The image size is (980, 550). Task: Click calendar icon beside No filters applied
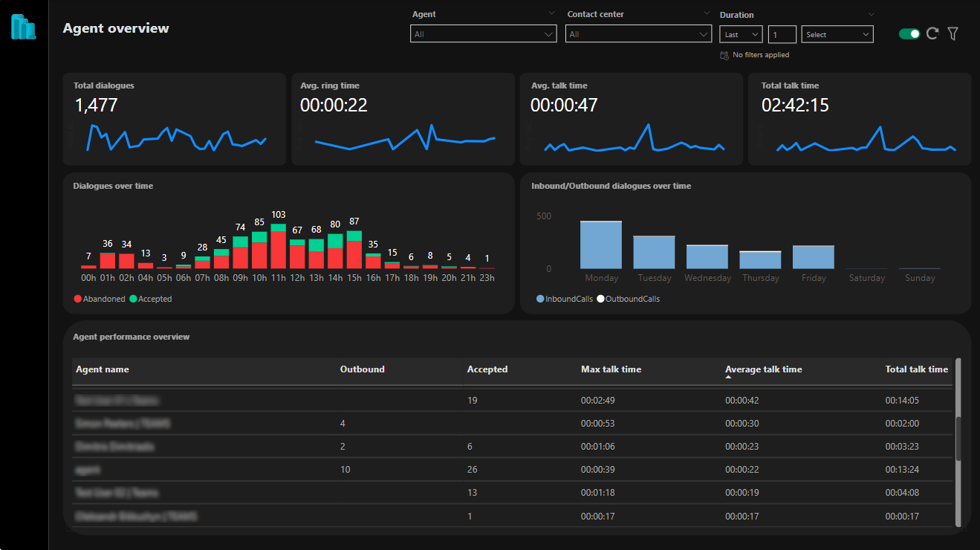(724, 55)
